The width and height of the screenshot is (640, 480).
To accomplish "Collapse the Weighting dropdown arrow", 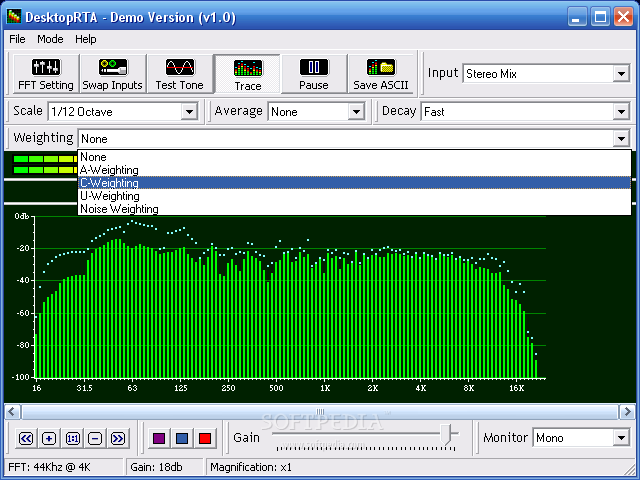I will click(x=621, y=139).
